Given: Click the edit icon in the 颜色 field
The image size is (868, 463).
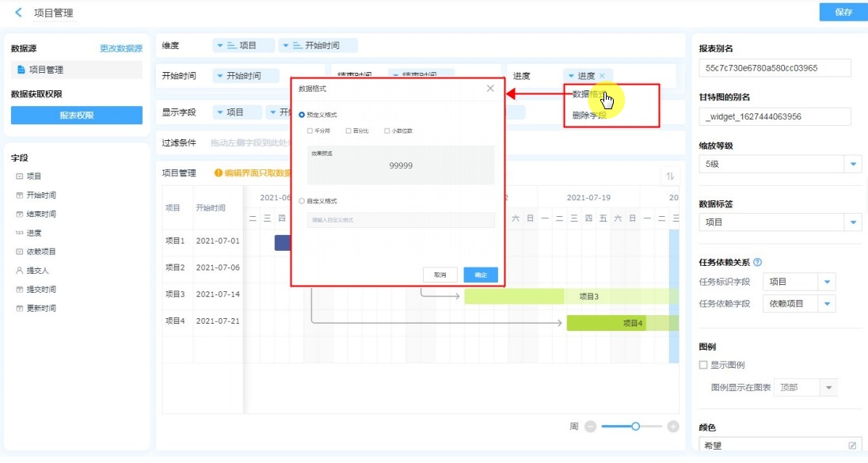Looking at the screenshot, I should click(x=852, y=446).
